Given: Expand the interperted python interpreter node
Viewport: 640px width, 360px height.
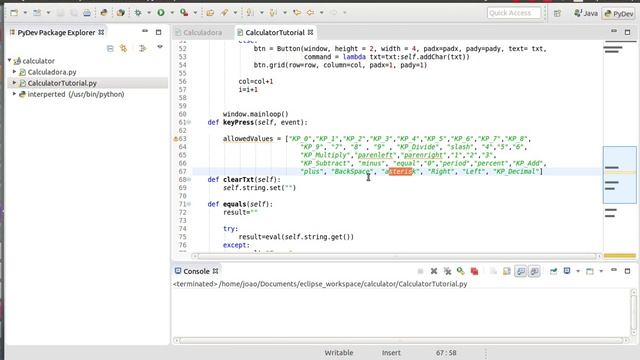Looking at the screenshot, I should [14, 93].
